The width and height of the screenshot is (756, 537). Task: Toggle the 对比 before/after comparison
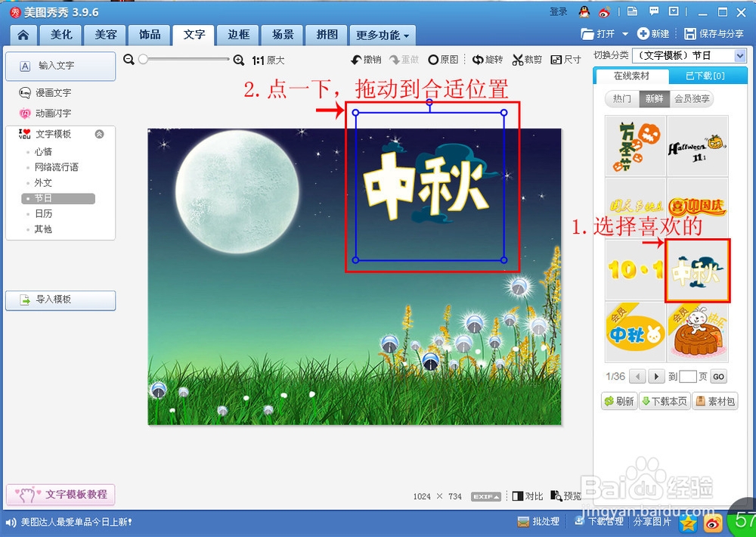527,496
